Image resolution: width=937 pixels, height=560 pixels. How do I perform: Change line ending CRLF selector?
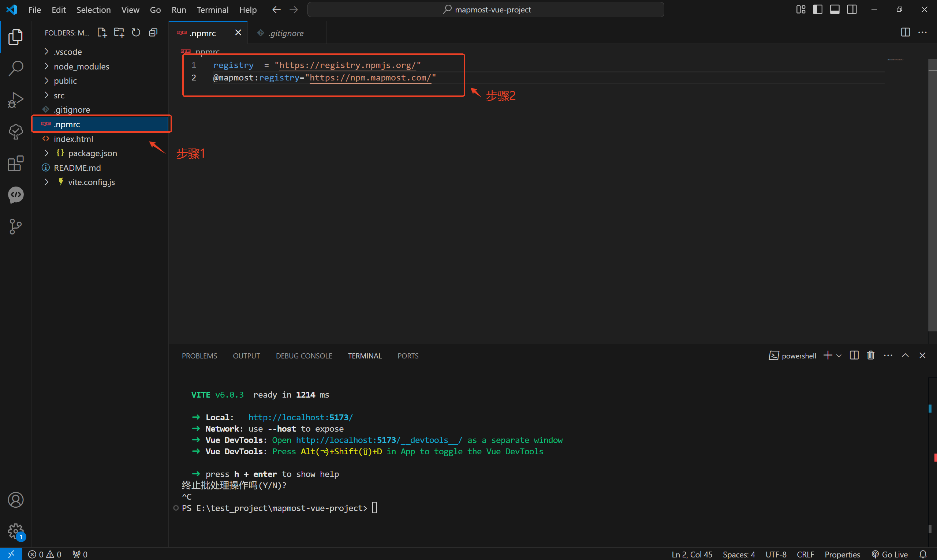pos(805,555)
